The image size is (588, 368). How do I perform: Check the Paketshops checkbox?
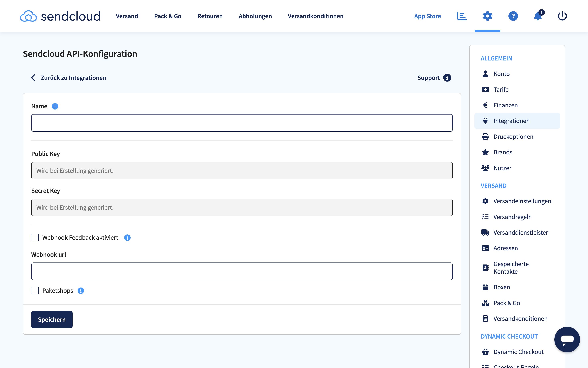[35, 290]
